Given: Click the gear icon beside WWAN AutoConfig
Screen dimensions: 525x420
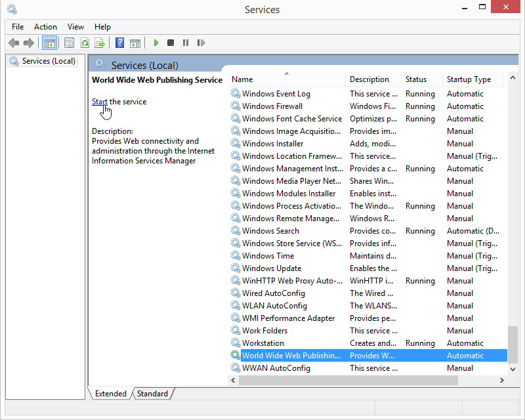Looking at the screenshot, I should pyautogui.click(x=236, y=367).
